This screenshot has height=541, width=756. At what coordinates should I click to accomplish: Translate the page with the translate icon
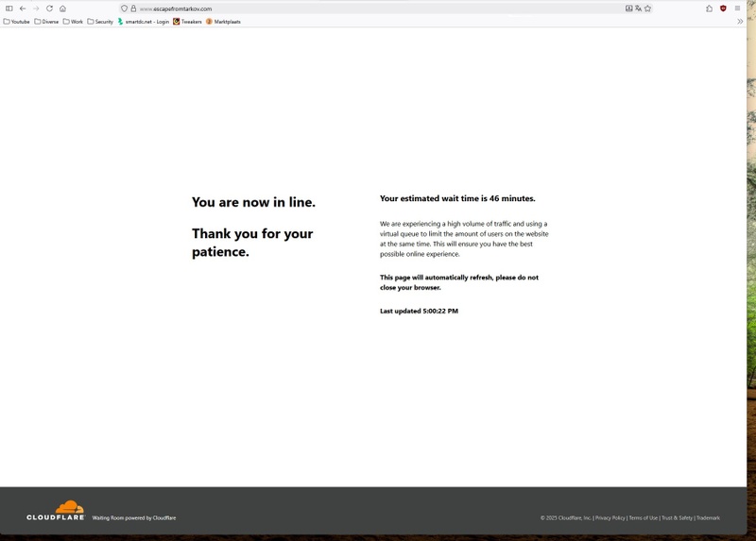(639, 8)
